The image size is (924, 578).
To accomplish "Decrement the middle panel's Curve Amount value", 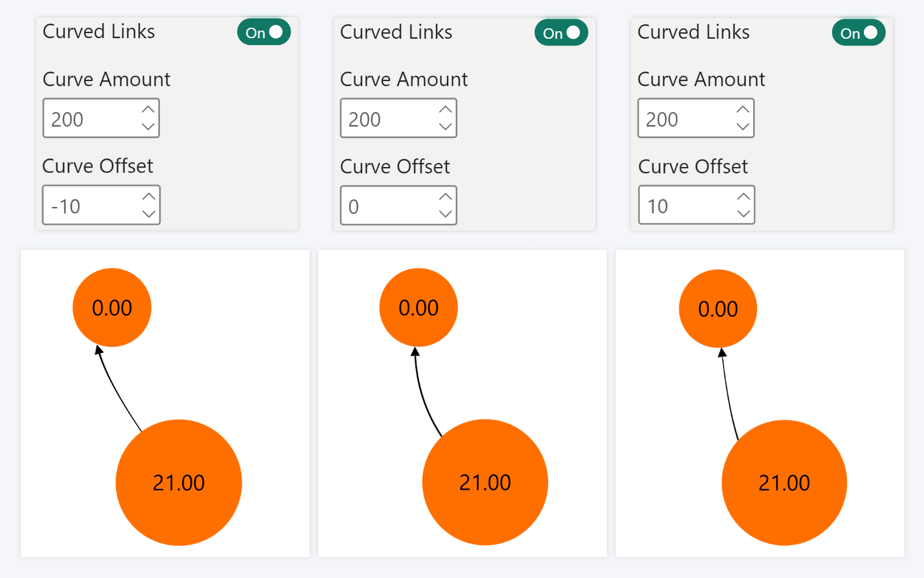I will click(x=446, y=127).
